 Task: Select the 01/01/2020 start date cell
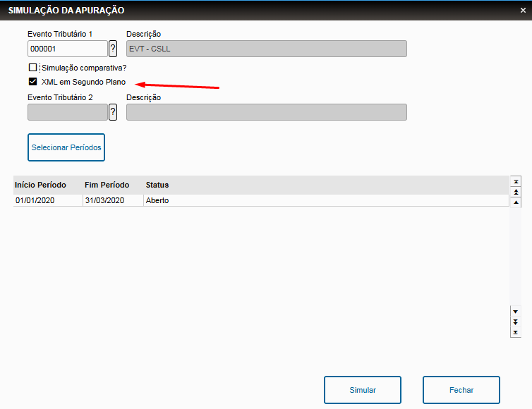click(x=48, y=200)
